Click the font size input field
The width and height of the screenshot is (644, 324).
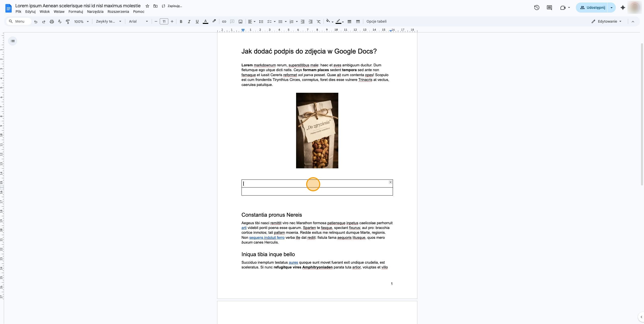(164, 22)
